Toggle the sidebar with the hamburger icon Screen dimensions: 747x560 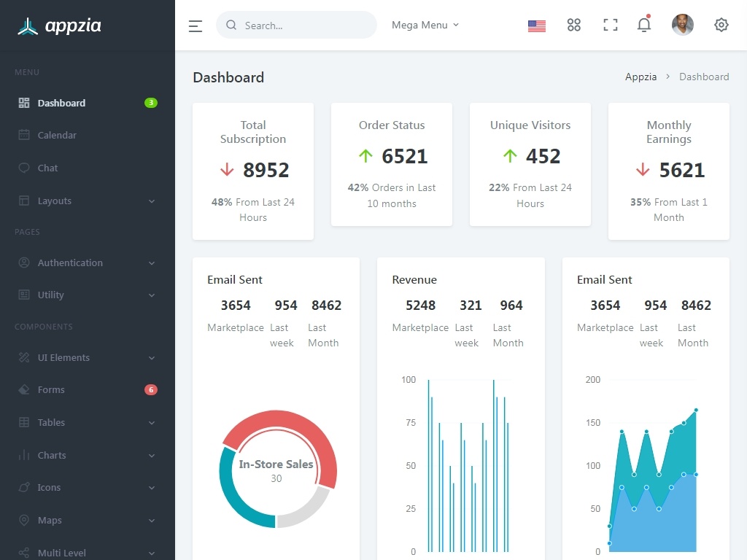tap(196, 26)
